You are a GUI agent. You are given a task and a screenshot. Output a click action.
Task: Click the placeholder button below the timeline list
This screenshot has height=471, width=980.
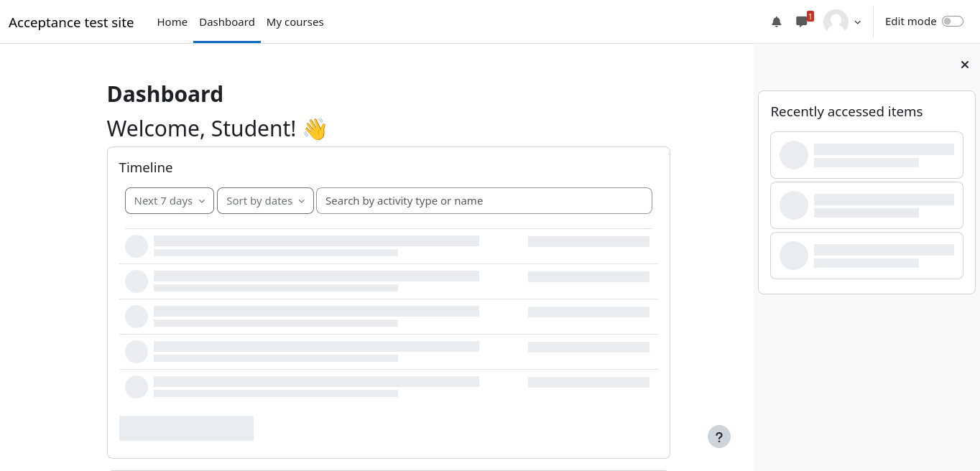(x=186, y=428)
